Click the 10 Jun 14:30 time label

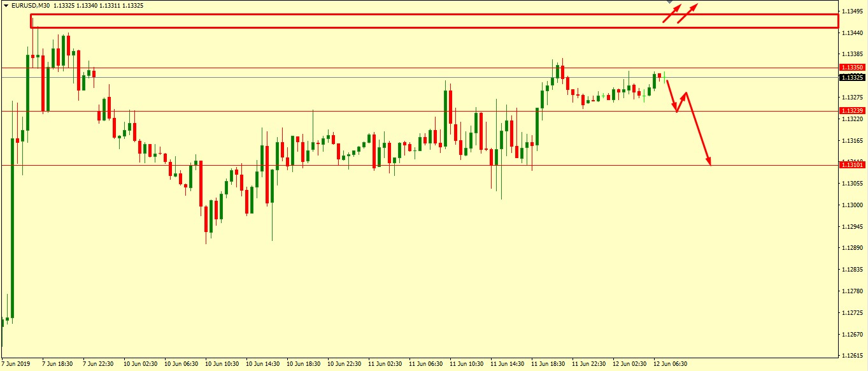[x=262, y=364]
